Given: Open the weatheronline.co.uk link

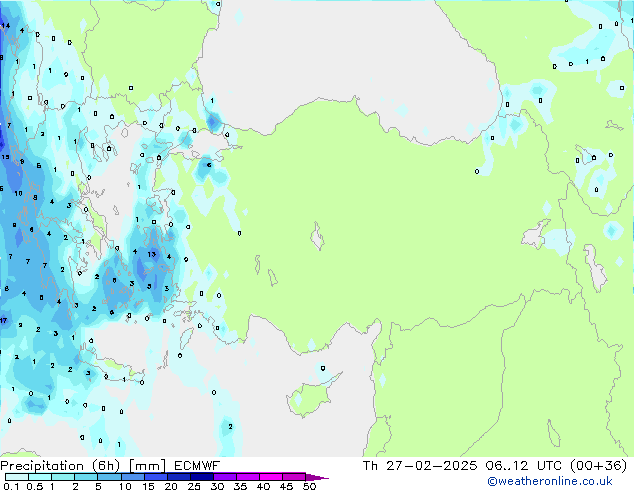Looking at the screenshot, I should 550,481.
